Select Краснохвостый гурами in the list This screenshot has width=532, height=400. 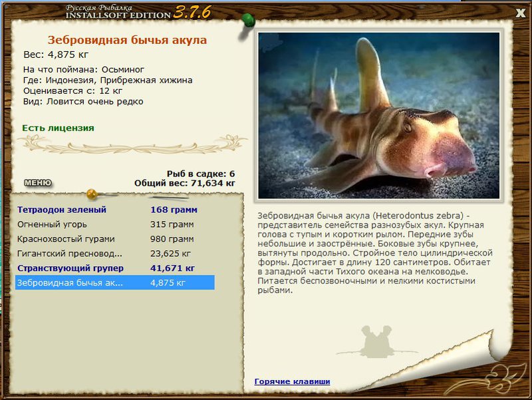pos(115,239)
